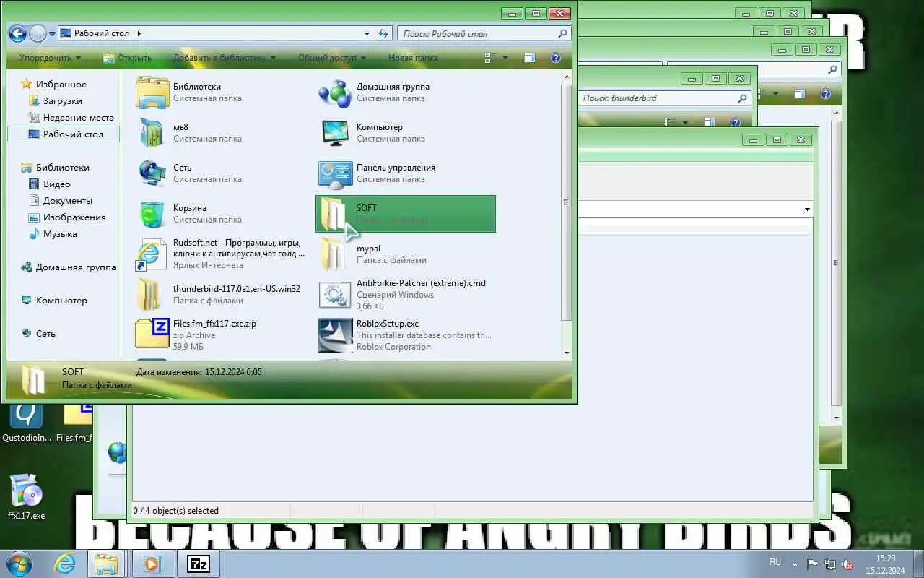Image resolution: width=924 pixels, height=578 pixels.
Task: Select Избранное in navigation pane
Action: pyautogui.click(x=55, y=85)
